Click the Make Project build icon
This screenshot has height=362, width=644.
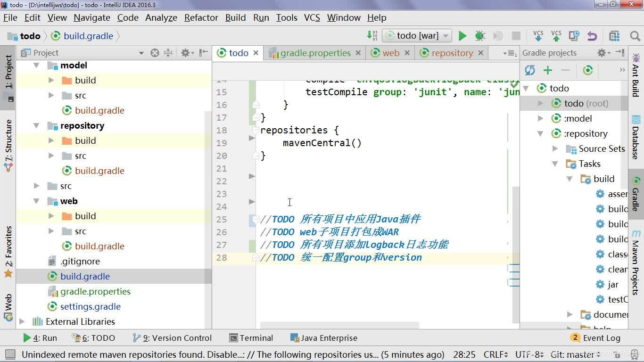pyautogui.click(x=372, y=36)
